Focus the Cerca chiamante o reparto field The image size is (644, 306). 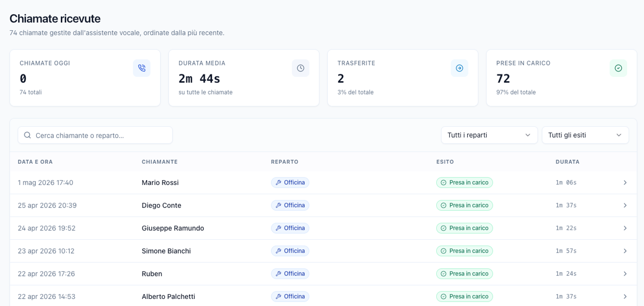point(95,135)
